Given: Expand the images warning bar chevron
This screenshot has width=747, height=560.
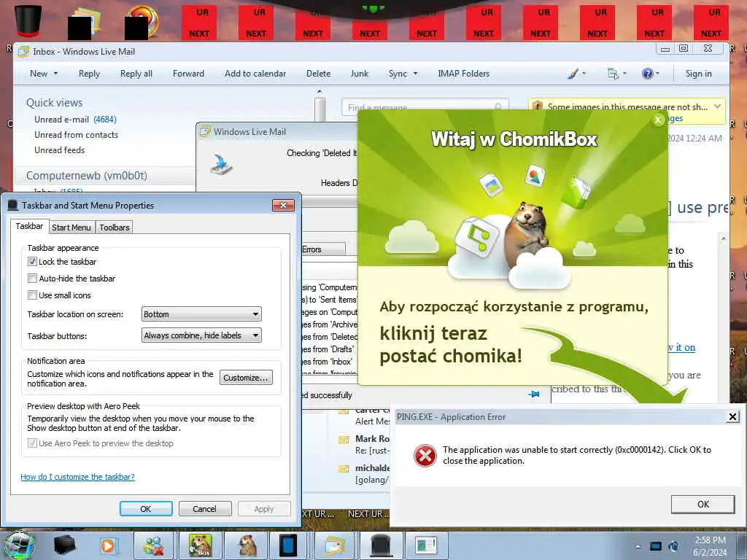Looking at the screenshot, I should [x=718, y=106].
